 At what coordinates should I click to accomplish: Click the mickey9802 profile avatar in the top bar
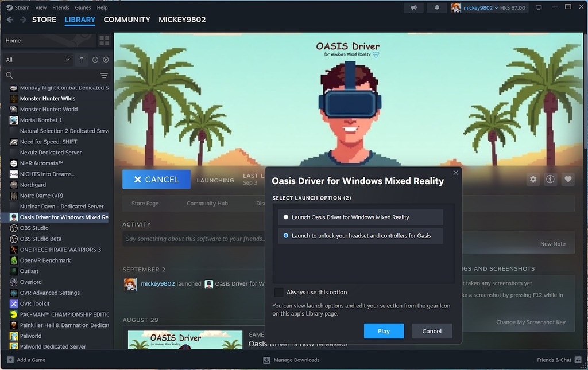pos(455,7)
